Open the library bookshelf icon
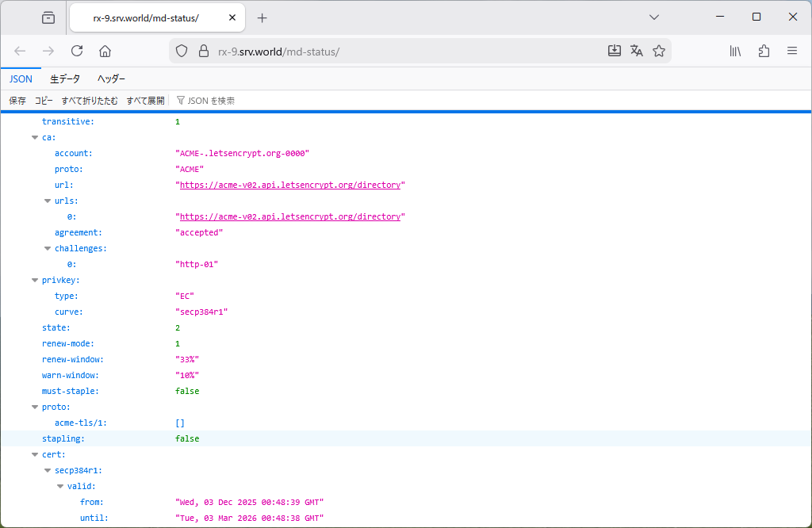 pos(736,51)
